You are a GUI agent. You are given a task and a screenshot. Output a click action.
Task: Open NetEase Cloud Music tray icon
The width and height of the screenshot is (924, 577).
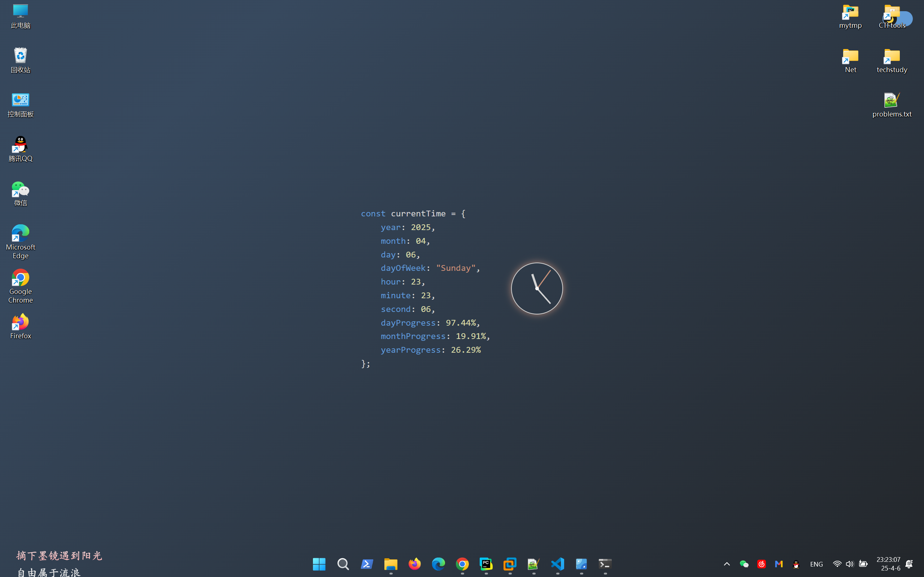(761, 564)
